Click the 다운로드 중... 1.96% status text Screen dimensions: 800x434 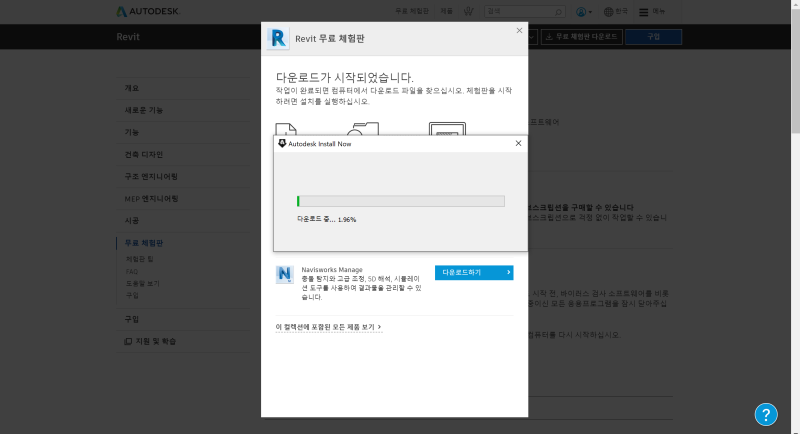click(327, 219)
